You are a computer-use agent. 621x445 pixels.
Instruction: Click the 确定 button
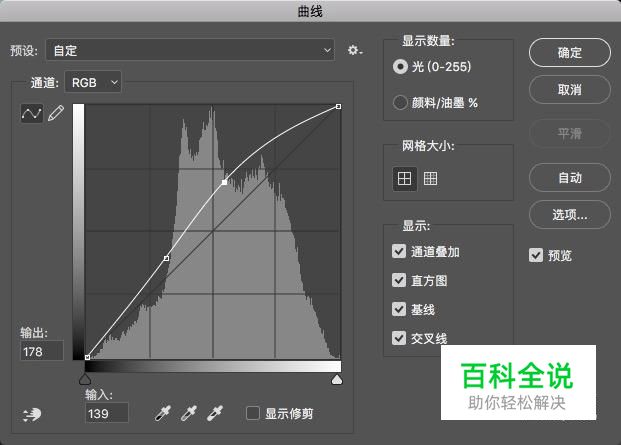click(x=570, y=53)
